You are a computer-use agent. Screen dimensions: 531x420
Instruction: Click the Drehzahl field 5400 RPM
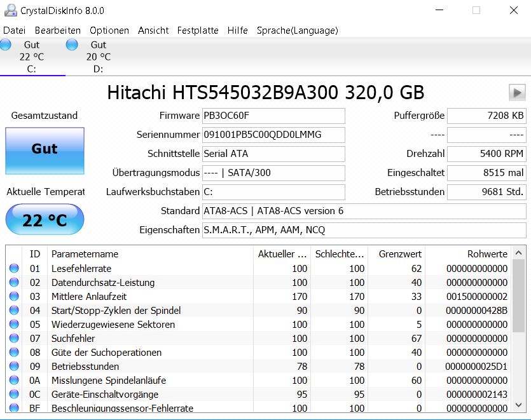point(486,154)
